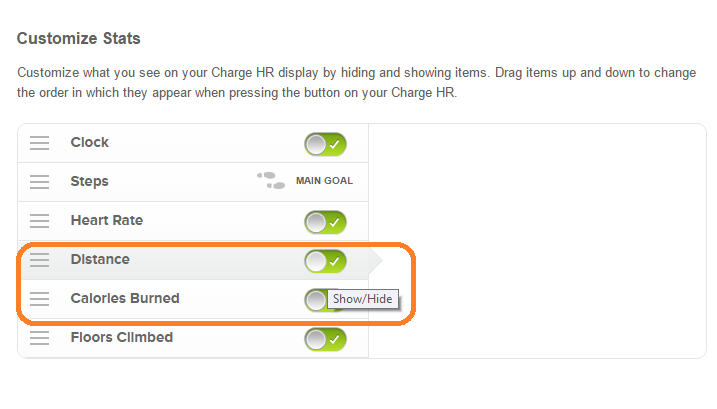Select the Clock stat row label
717x409 pixels.
90,142
